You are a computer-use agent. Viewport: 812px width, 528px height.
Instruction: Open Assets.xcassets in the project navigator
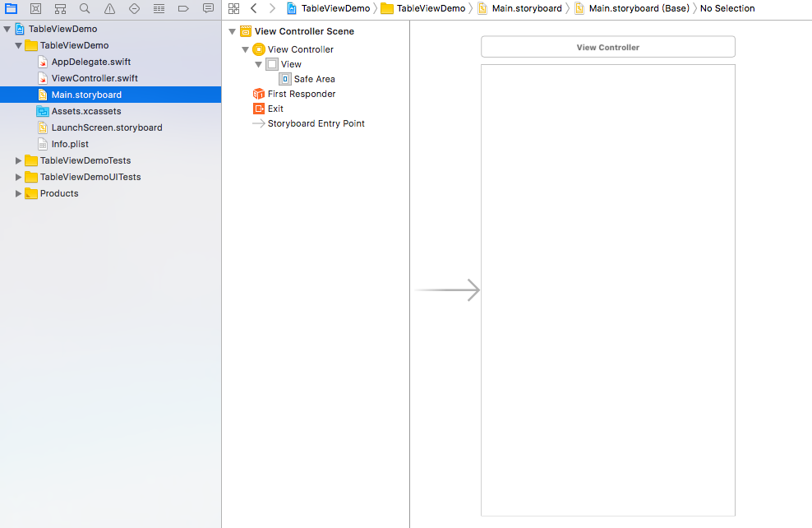click(85, 111)
